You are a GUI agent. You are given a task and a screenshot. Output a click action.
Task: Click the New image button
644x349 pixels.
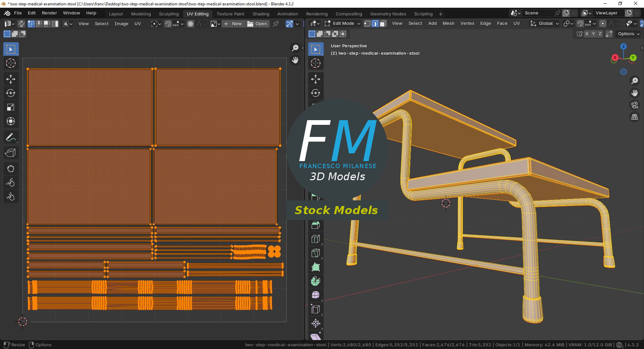pyautogui.click(x=233, y=24)
